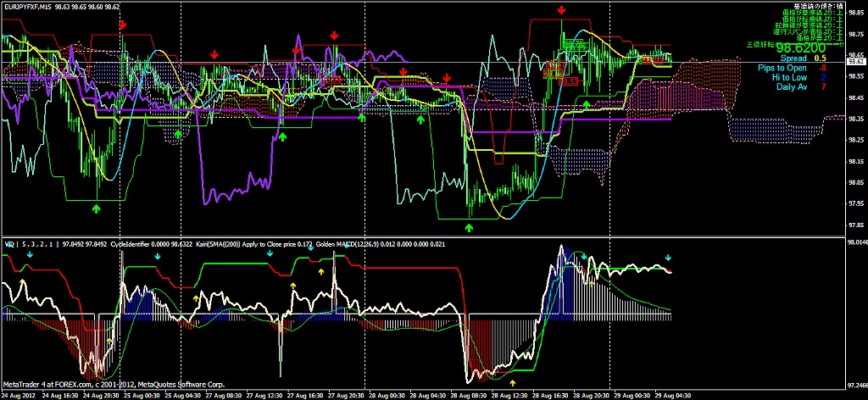This screenshot has width=868, height=400.
Task: Click the red sell arrow above the 28 Aug 16:30 peak
Action: [x=562, y=10]
